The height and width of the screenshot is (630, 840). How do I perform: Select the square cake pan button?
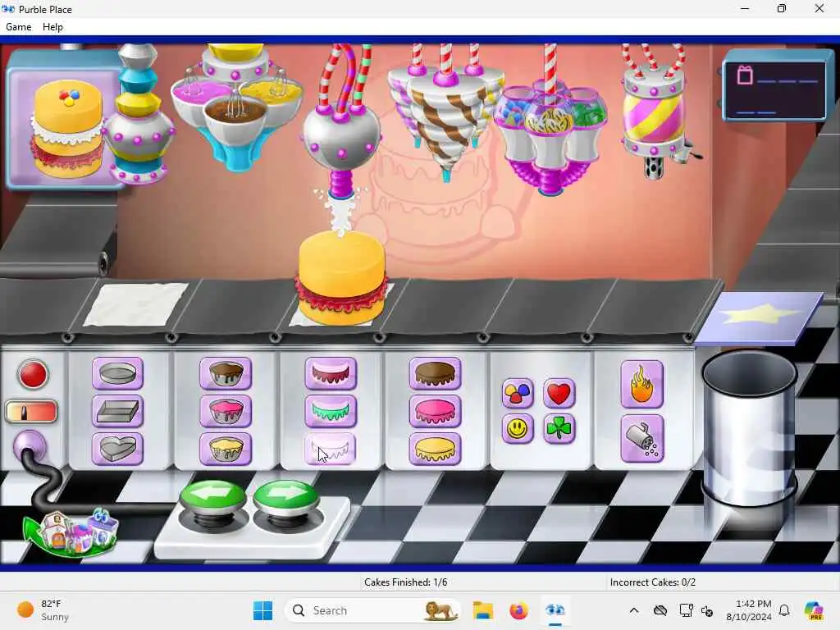click(118, 412)
